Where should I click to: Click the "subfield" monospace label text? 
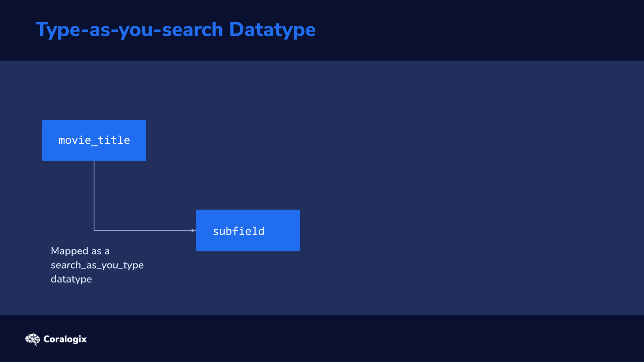(238, 231)
